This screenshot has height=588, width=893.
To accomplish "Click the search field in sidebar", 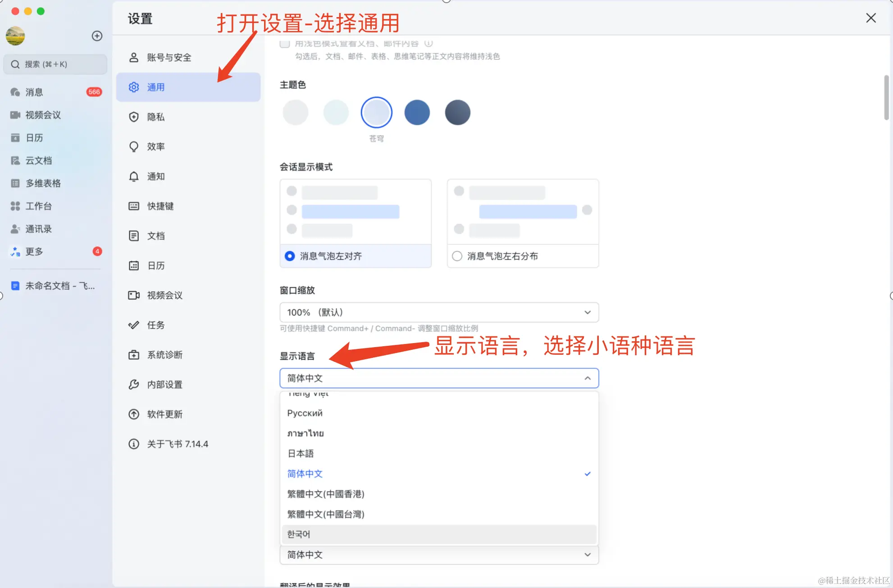I will (x=55, y=64).
